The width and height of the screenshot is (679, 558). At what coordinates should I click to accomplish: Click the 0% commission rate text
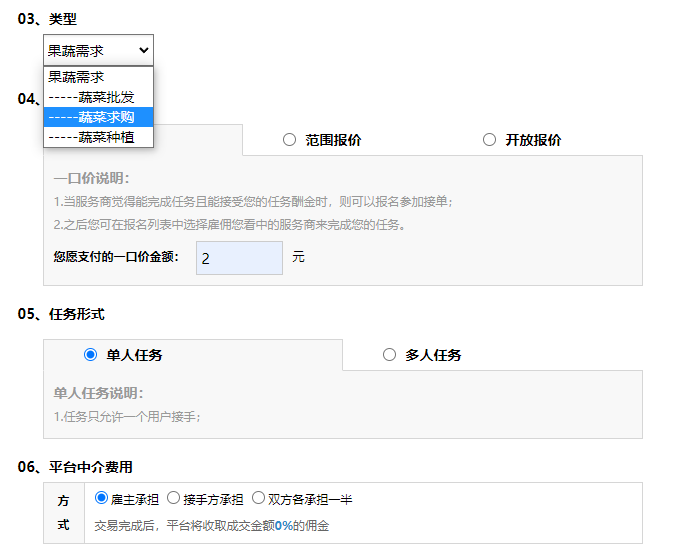click(x=284, y=526)
